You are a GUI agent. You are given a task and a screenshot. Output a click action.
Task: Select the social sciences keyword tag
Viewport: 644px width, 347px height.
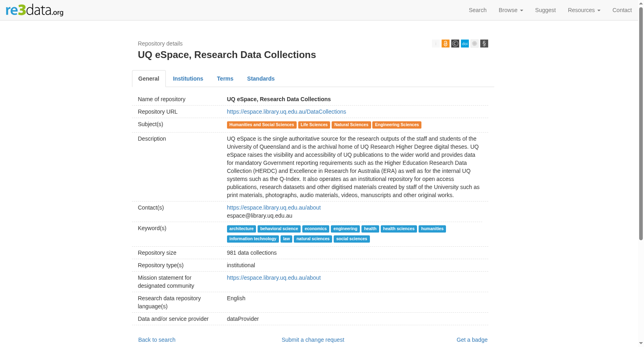click(x=352, y=239)
